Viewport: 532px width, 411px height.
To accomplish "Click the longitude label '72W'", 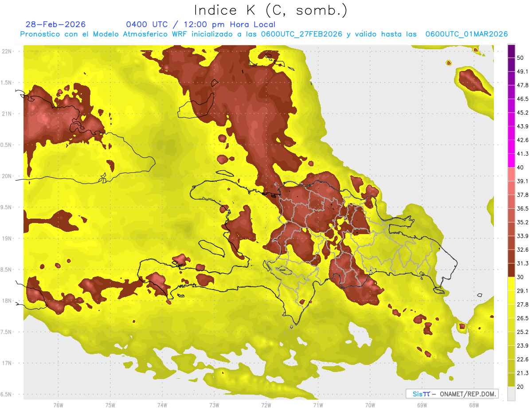I will click(266, 405).
